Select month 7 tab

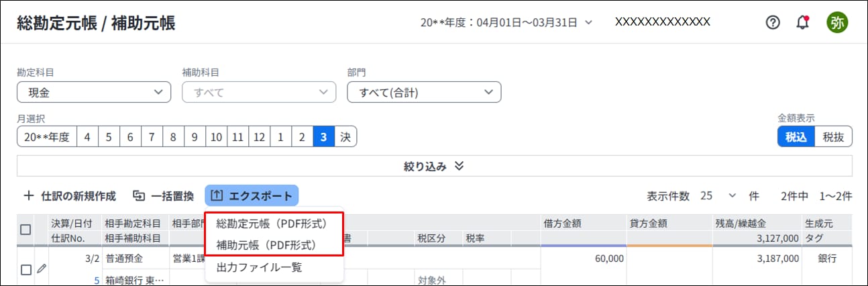[x=152, y=137]
